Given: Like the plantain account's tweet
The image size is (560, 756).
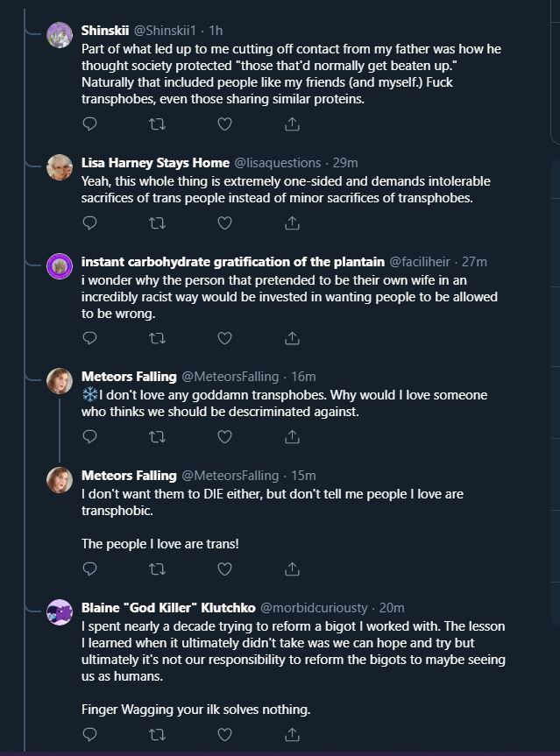Looking at the screenshot, I should (224, 338).
